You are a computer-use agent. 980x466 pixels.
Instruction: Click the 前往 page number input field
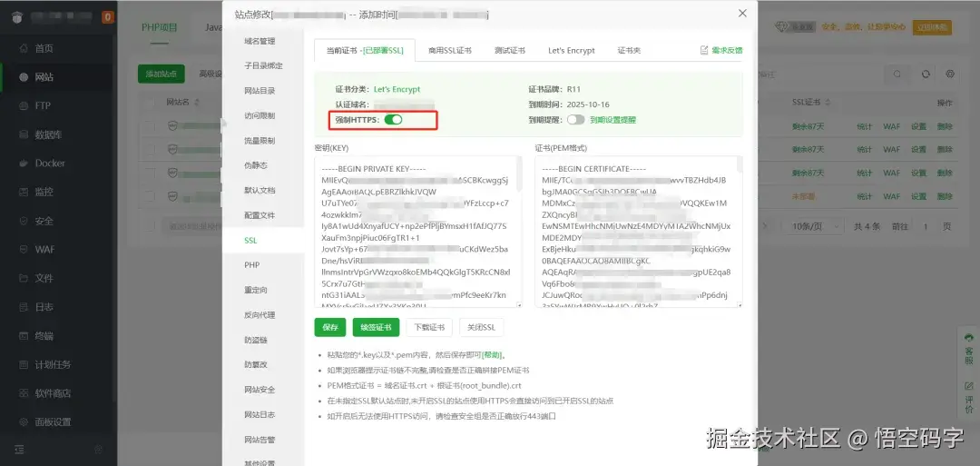click(x=926, y=226)
